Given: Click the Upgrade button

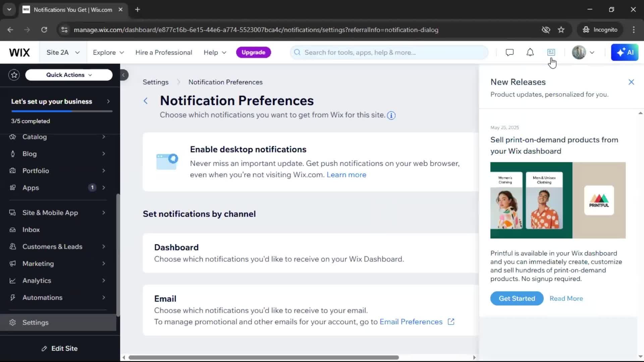Looking at the screenshot, I should point(253,52).
